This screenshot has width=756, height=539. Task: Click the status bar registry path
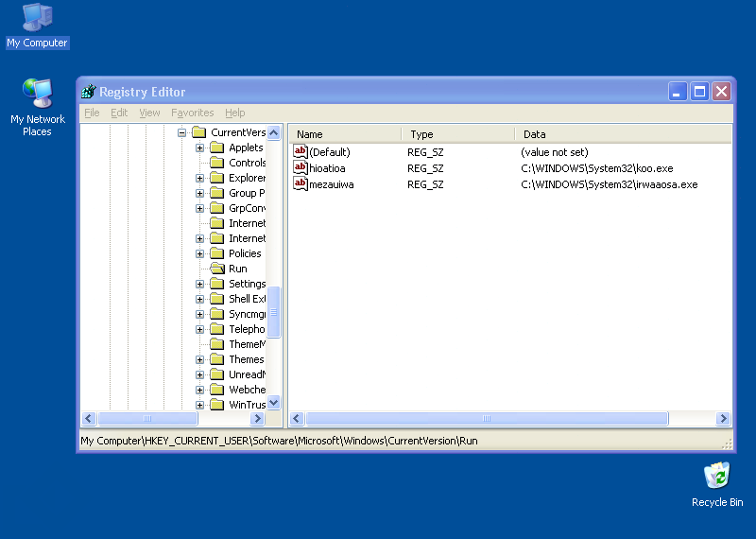[x=279, y=441]
